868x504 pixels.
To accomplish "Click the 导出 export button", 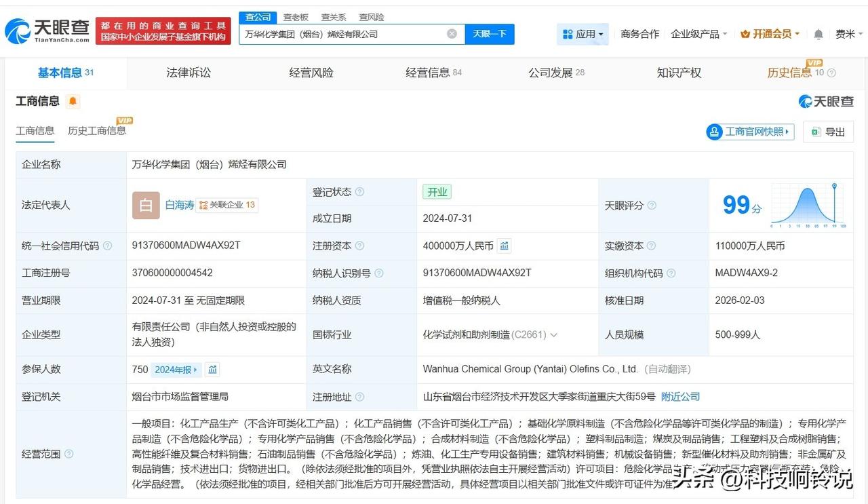I will [x=828, y=132].
